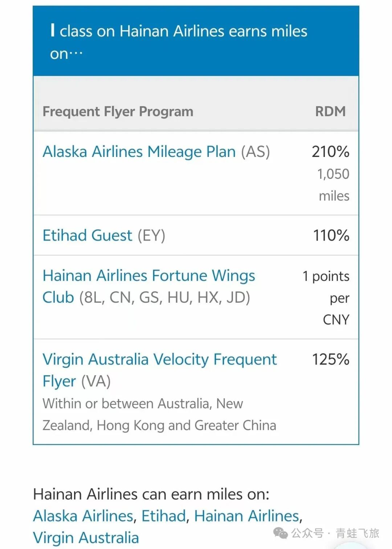Click the 1 points per CNY value
Screen dimensions: 392x549
[326, 298]
